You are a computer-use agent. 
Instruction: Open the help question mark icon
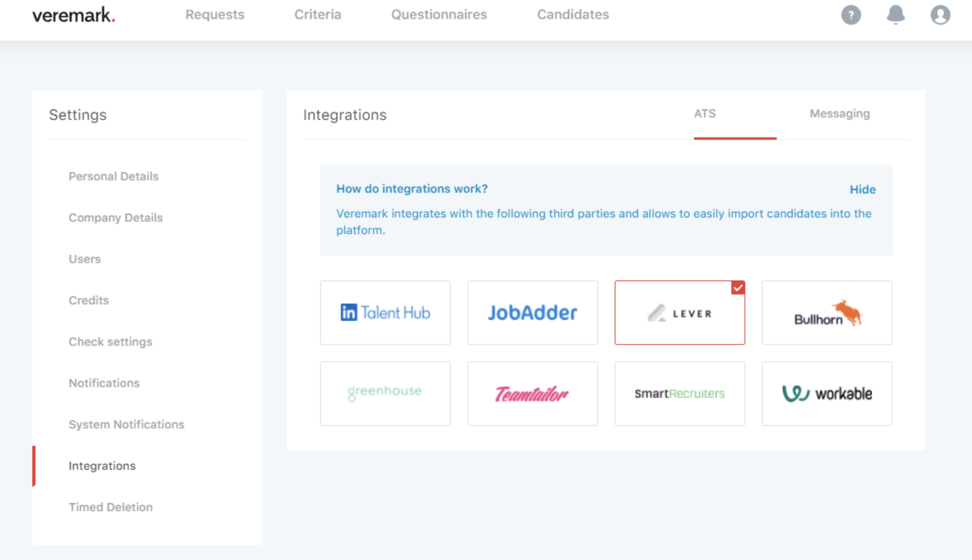point(851,15)
